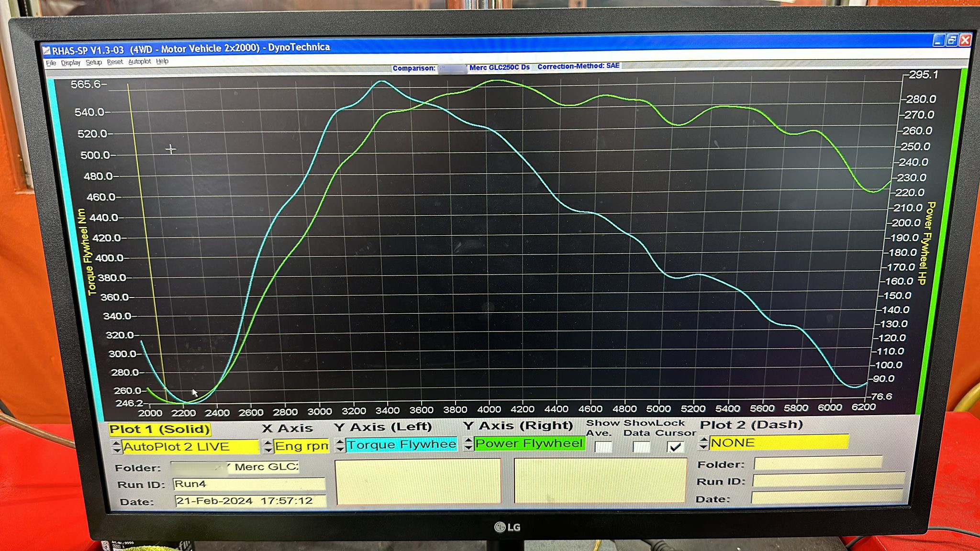Click the 295.1 power axis maximum

(x=924, y=75)
